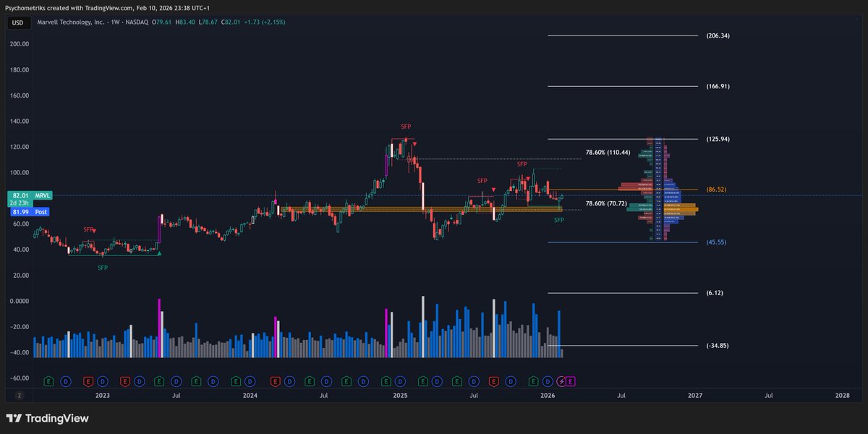Click the green SFP label near 2026
The image size is (868, 434).
pos(559,220)
